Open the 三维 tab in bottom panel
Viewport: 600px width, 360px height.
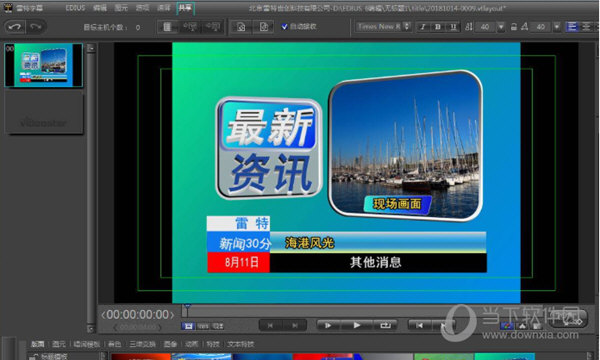click(x=142, y=344)
